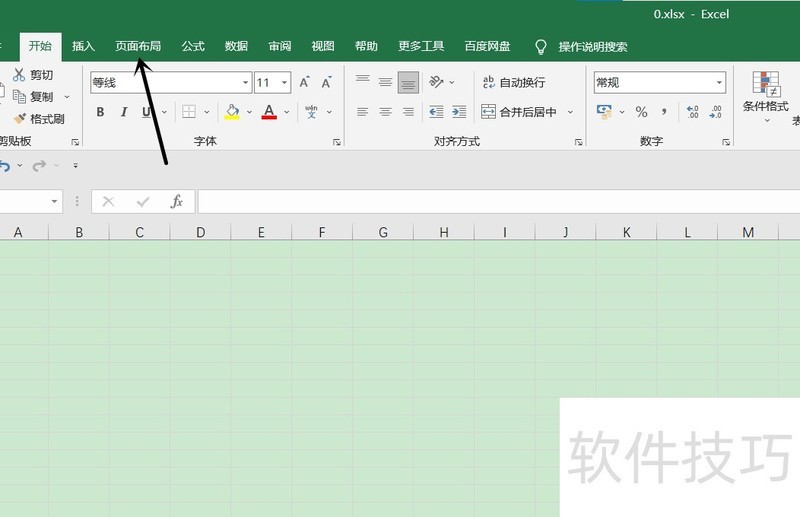The height and width of the screenshot is (517, 800).
Task: Click the Undo arrow in quick access
Action: [x=5, y=166]
